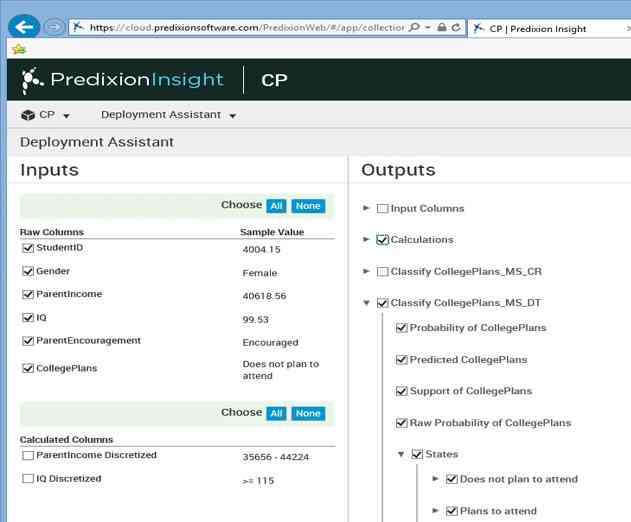Click the Raw Columns header
Screen dimensions: 631x522
pyautogui.click(x=52, y=232)
